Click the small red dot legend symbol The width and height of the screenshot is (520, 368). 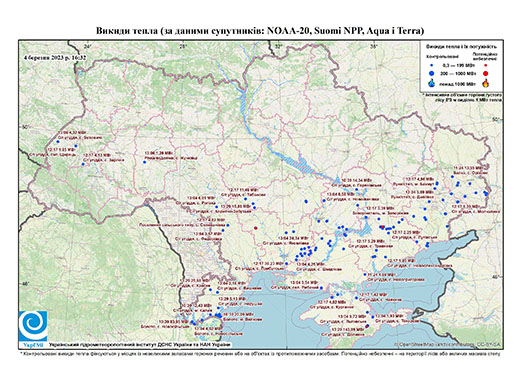pyautogui.click(x=485, y=66)
